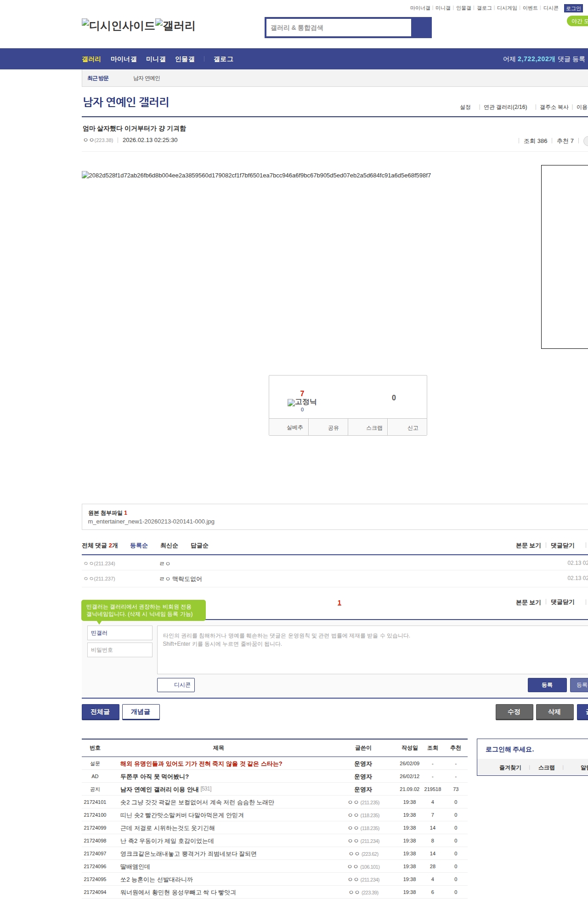Submit comment with solid blue 등록 button
The height and width of the screenshot is (899, 588).
547,685
